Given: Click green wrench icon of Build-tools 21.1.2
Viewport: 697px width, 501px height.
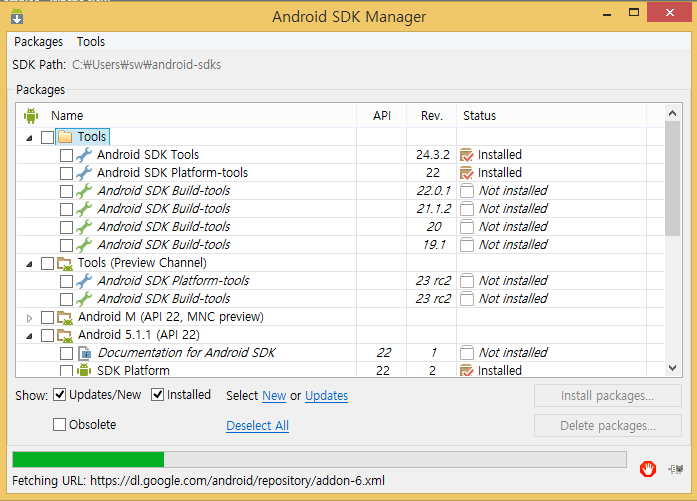Looking at the screenshot, I should 84,208.
